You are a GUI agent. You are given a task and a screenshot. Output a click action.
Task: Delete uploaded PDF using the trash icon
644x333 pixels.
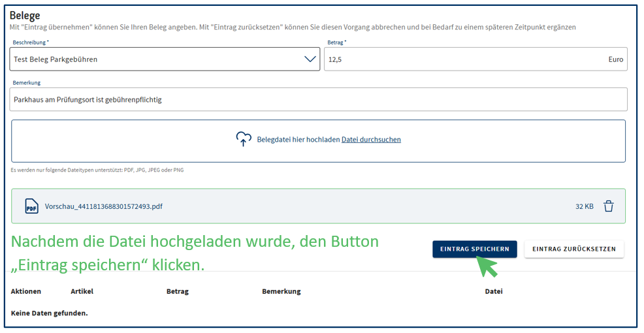click(608, 206)
